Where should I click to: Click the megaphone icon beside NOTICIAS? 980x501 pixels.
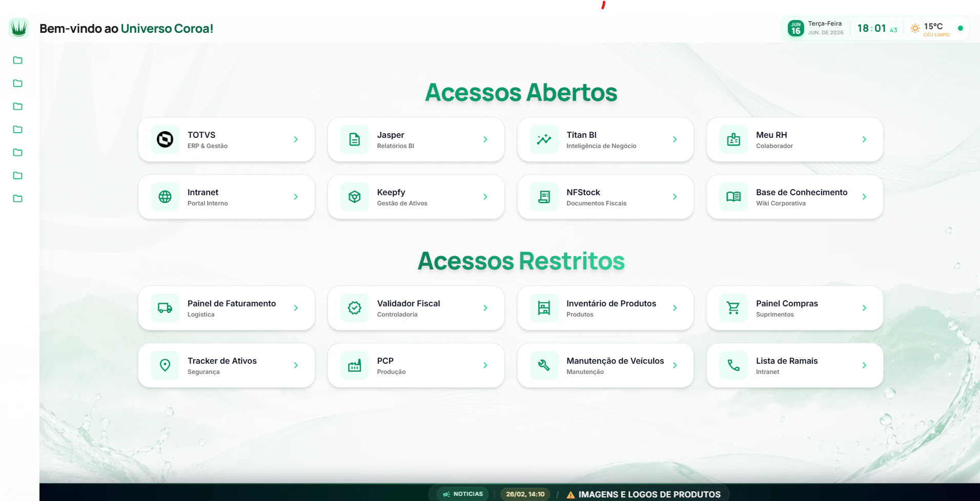coord(446,494)
